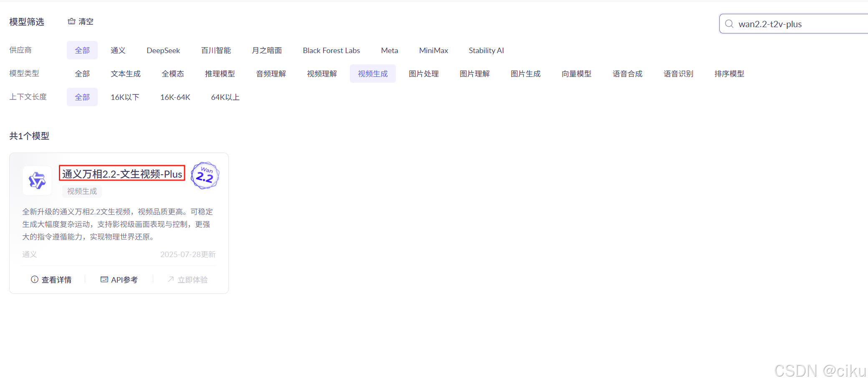Click the Wan 2.2 badge icon
This screenshot has width=868, height=385.
(x=205, y=176)
